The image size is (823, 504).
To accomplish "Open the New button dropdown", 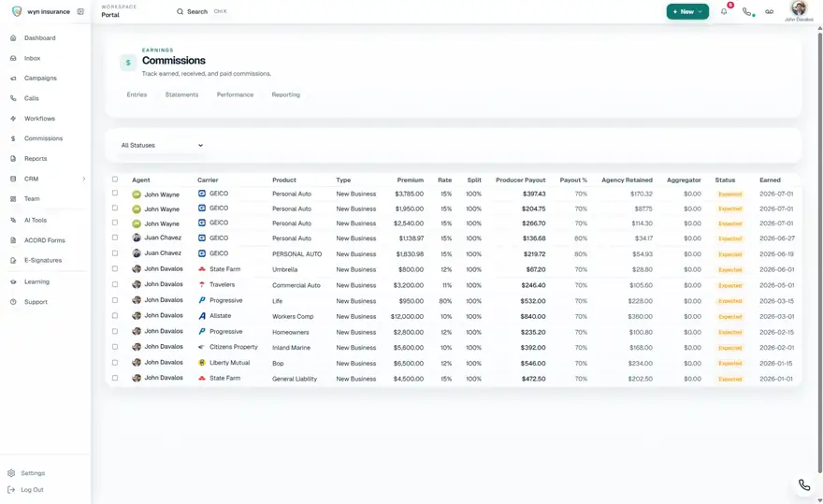I will tap(687, 11).
